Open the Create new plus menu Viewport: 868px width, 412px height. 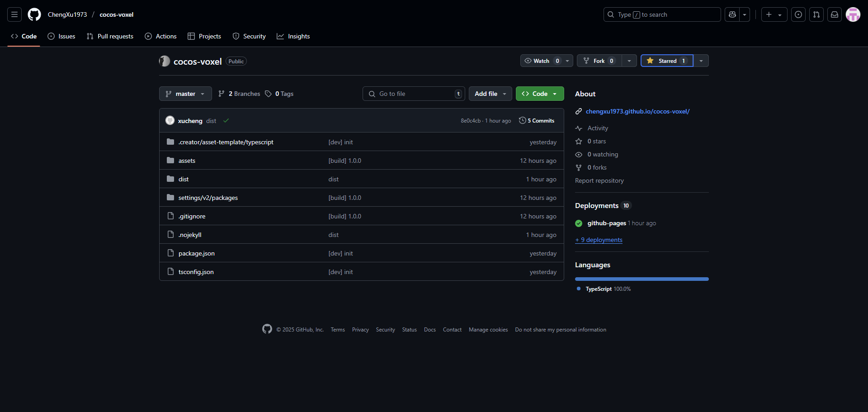[x=774, y=14]
